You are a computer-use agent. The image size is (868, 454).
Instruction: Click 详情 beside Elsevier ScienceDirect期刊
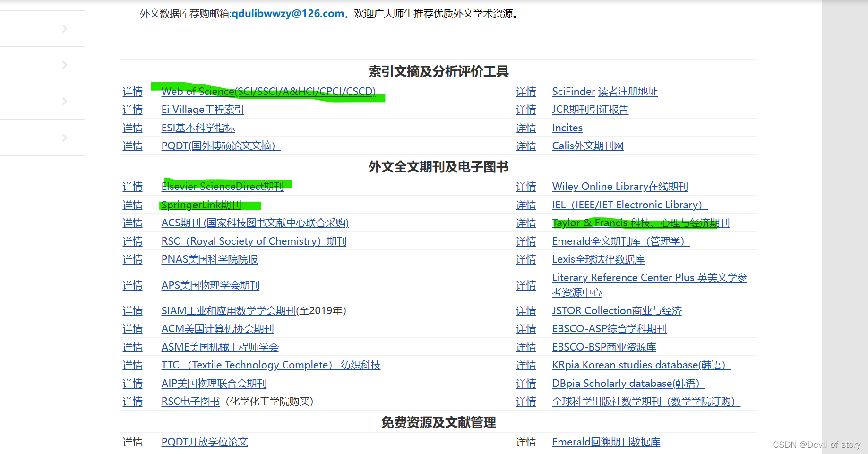pos(132,187)
